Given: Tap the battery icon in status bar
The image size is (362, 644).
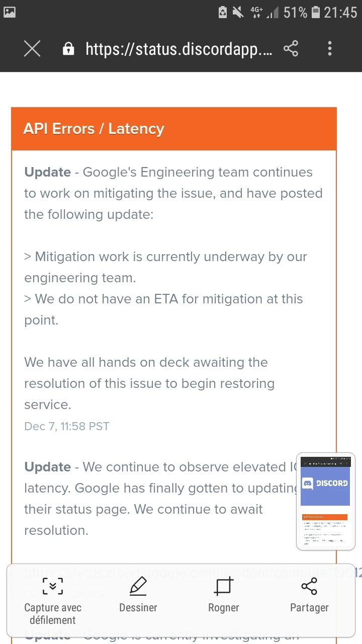Looking at the screenshot, I should [x=316, y=12].
